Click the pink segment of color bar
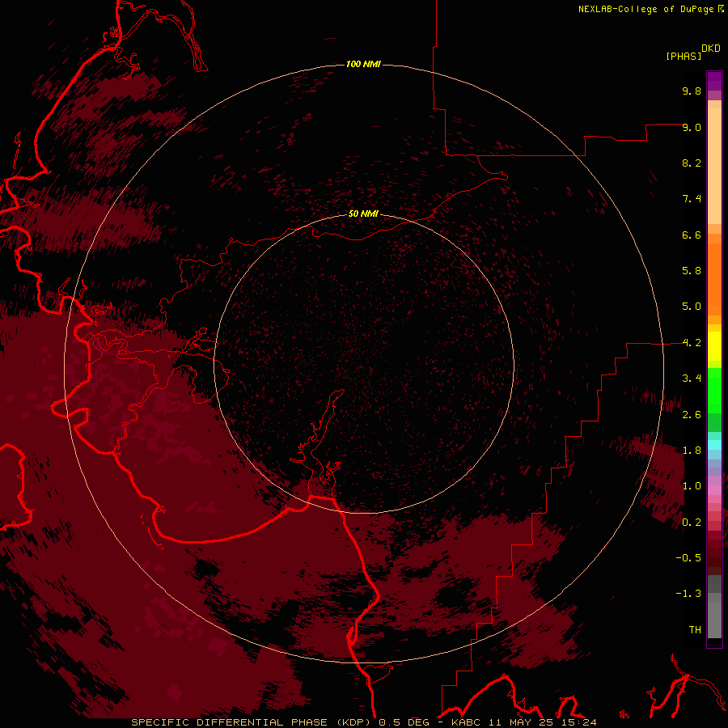728x728 pixels. (x=714, y=490)
